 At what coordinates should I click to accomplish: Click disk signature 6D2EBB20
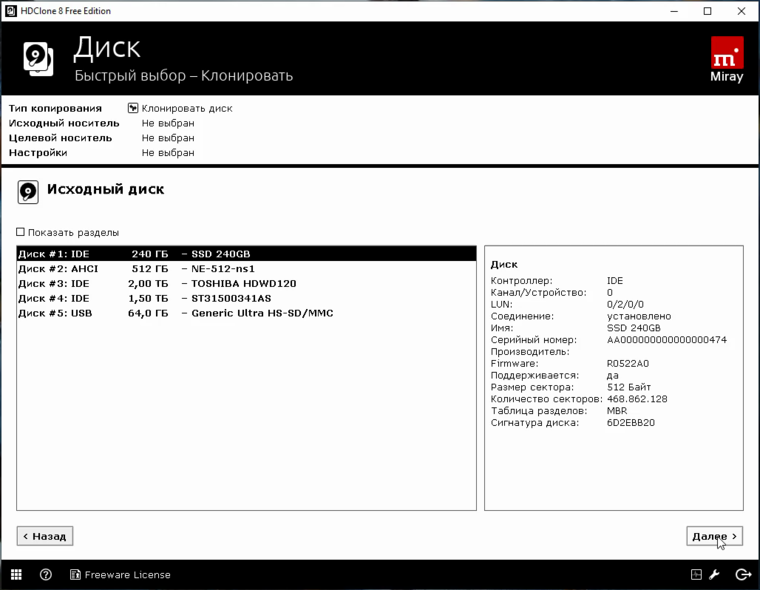(x=631, y=423)
